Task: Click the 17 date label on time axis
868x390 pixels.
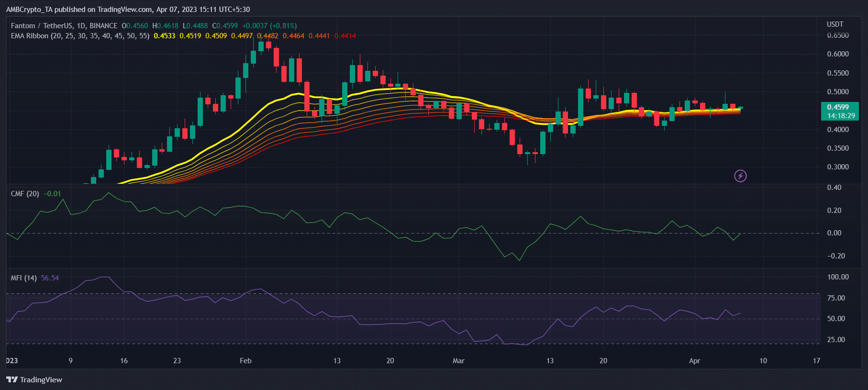Action: click(x=816, y=361)
